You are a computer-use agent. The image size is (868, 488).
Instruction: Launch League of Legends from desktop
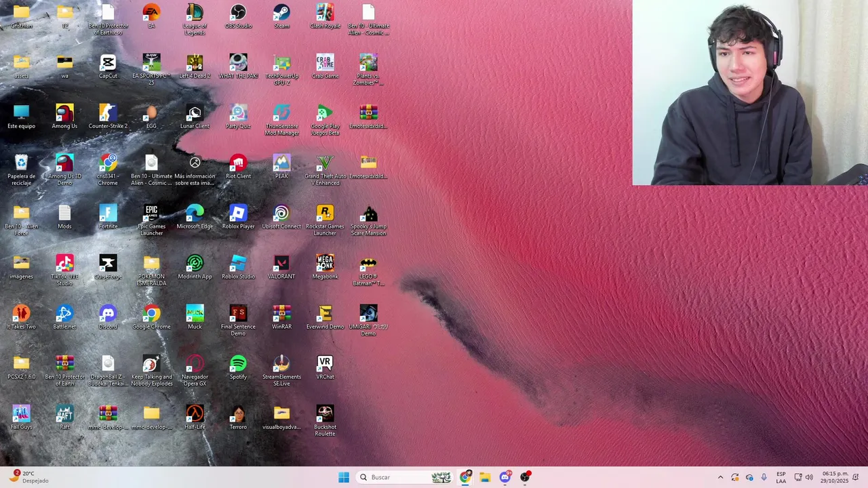(195, 20)
